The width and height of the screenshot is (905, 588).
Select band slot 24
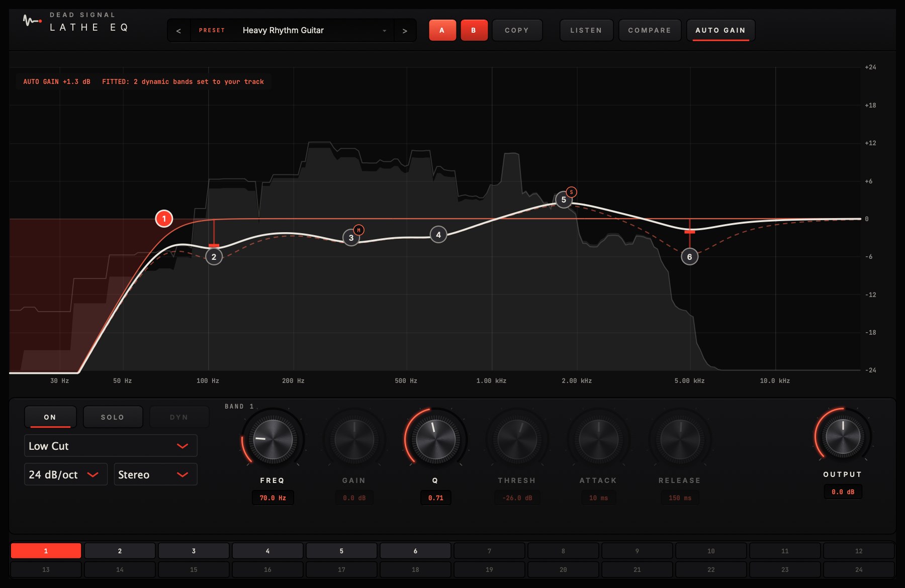(859, 569)
